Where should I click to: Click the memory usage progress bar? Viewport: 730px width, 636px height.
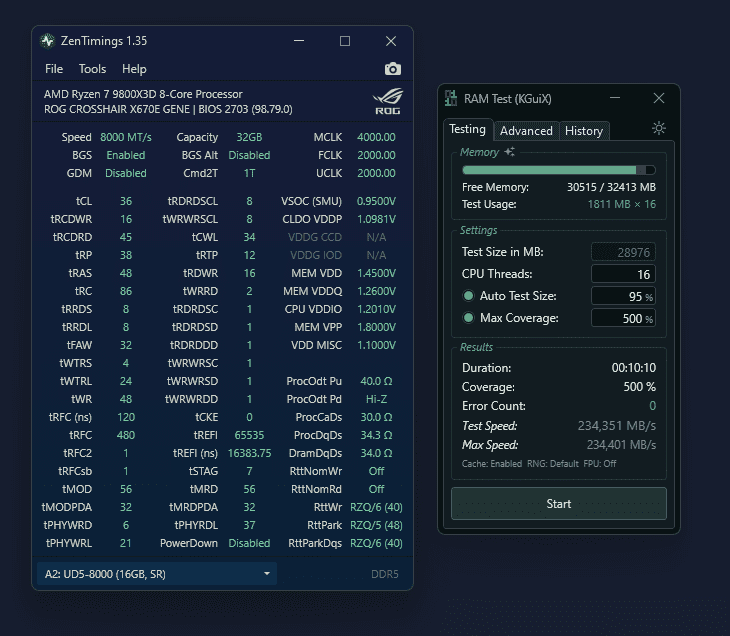point(559,170)
